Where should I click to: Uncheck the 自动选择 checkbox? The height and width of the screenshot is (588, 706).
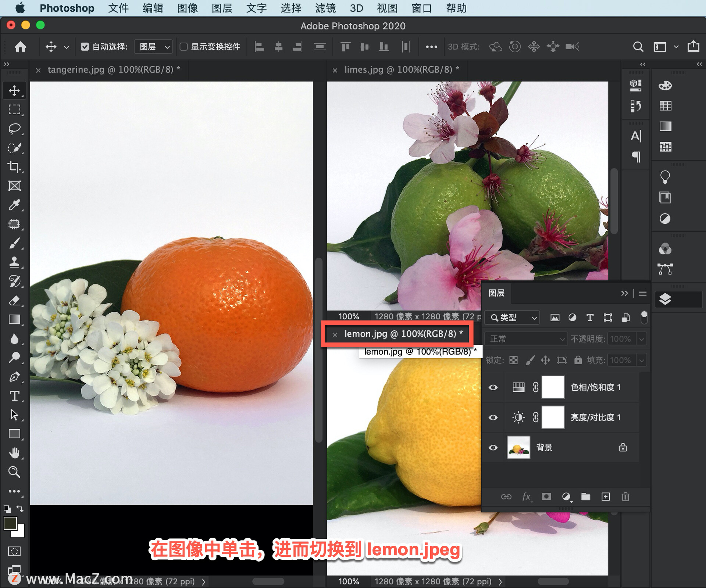85,47
